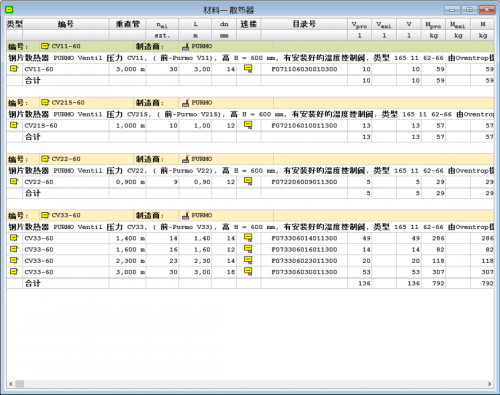
Task: Select catalog number F071106030010300
Action: 304,69
